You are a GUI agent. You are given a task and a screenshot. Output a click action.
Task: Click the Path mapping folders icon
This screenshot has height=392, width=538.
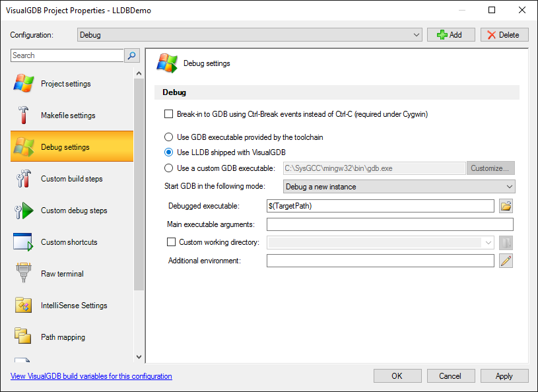coord(22,336)
